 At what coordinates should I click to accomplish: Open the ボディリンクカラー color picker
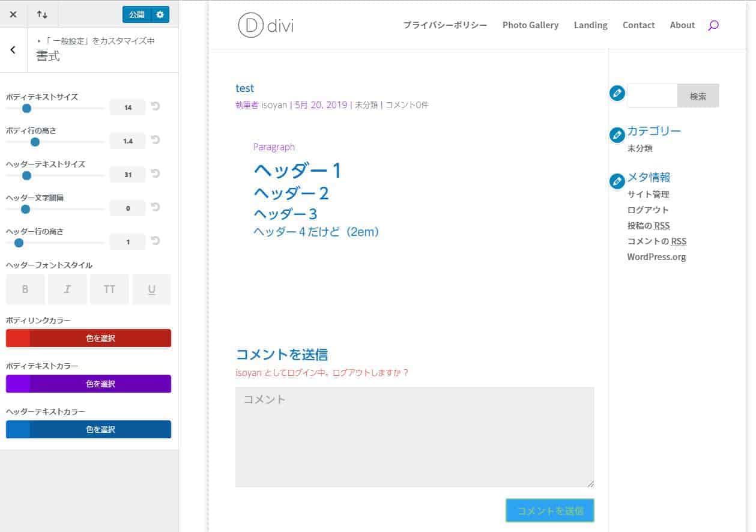88,338
